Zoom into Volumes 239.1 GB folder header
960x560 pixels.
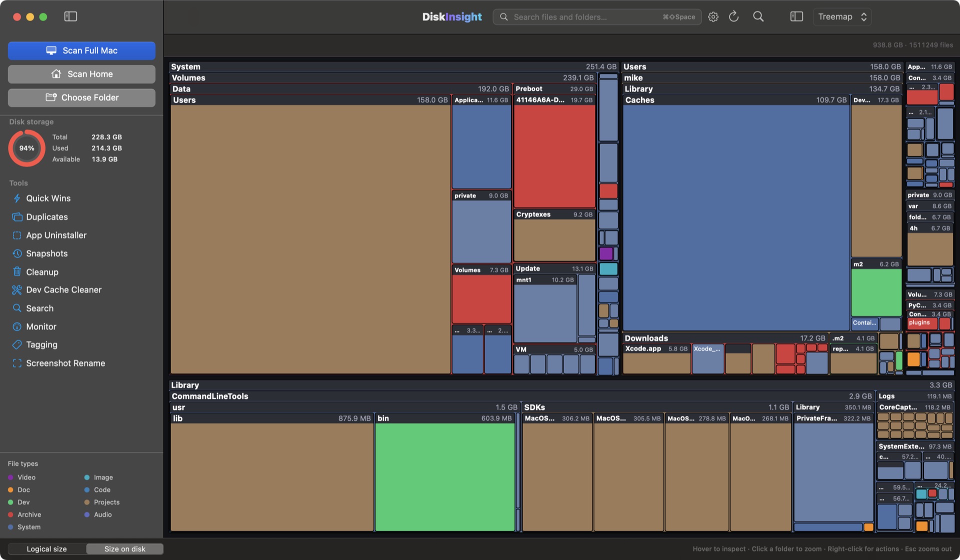click(383, 77)
